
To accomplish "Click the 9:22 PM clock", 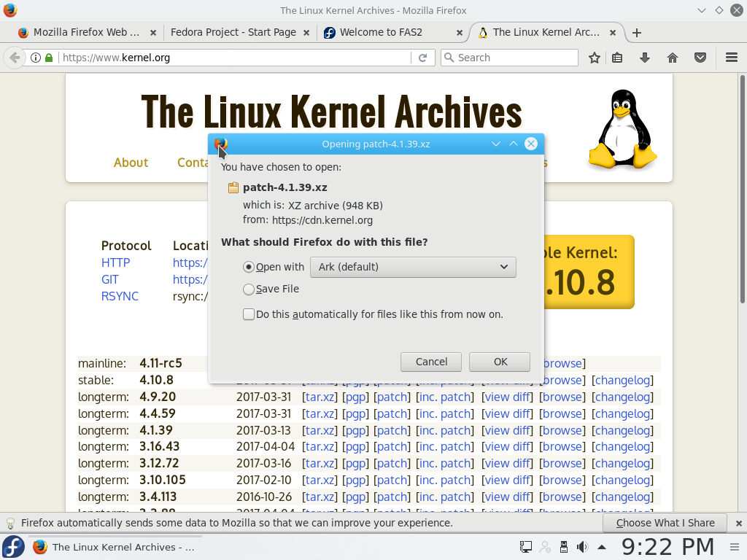I will (668, 547).
